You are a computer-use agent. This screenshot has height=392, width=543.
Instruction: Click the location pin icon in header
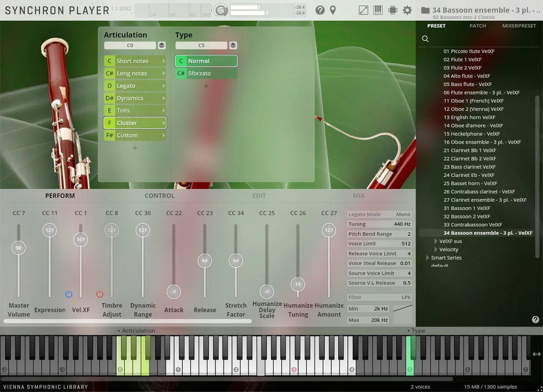point(333,10)
